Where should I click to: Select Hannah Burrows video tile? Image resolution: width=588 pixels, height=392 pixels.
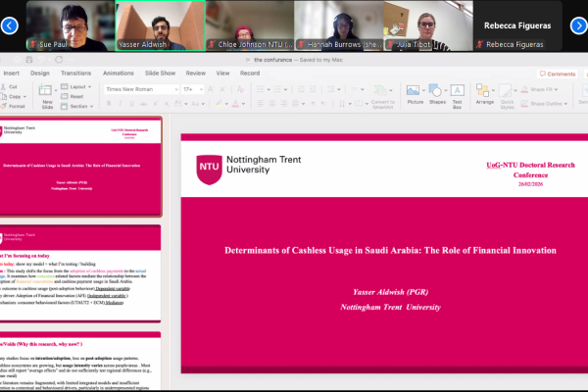coord(339,25)
